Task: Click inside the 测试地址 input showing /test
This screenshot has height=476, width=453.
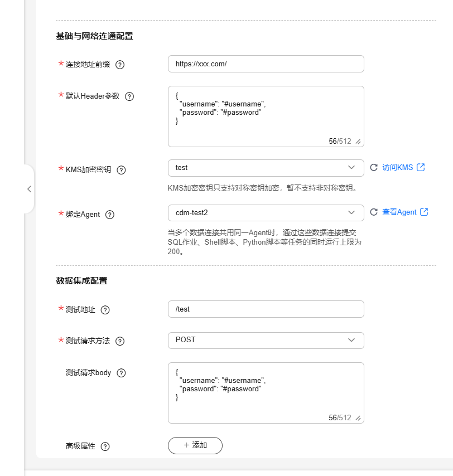Action: point(266,309)
